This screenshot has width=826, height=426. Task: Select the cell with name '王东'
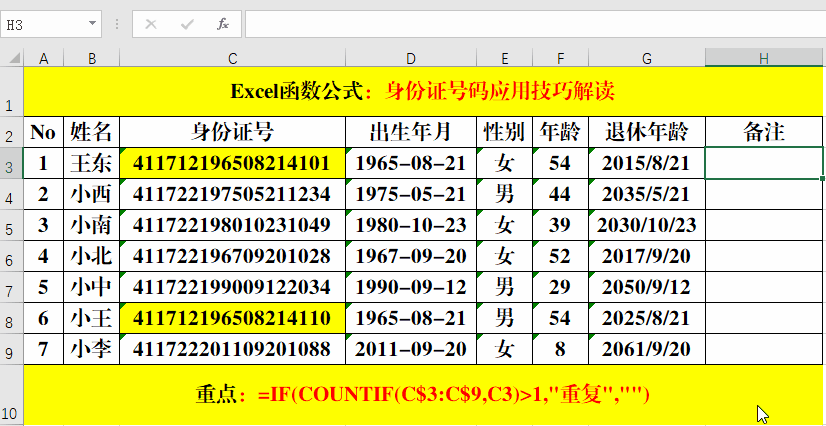(x=92, y=163)
